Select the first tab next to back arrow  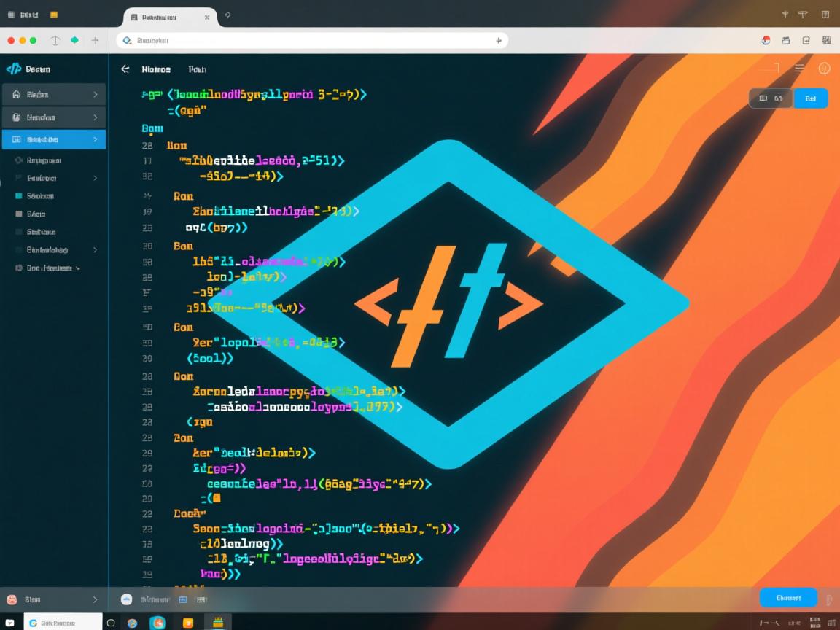(x=156, y=69)
